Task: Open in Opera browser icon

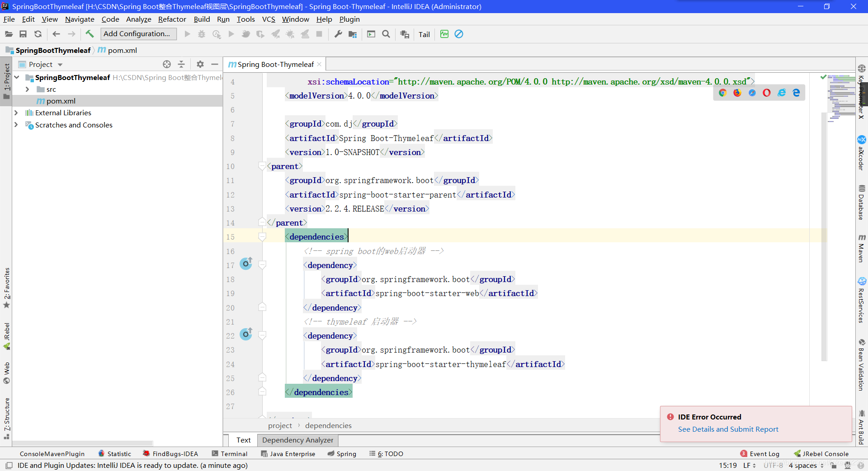Action: (767, 93)
